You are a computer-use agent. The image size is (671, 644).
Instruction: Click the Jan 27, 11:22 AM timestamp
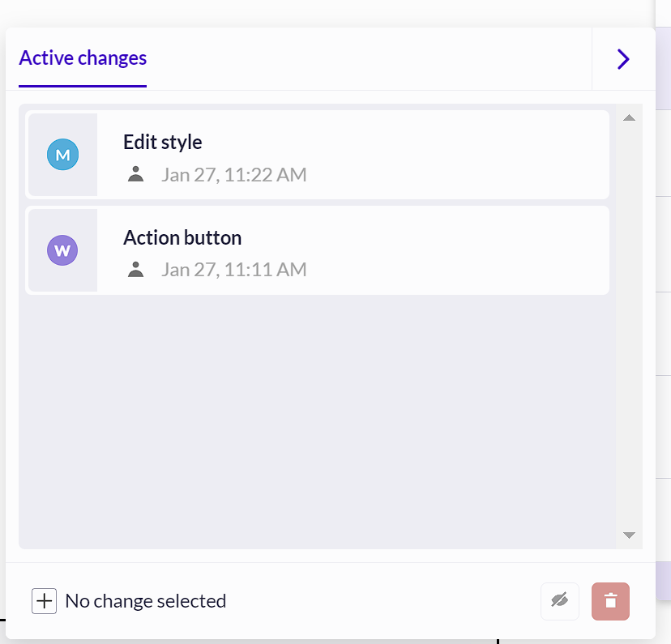tap(233, 174)
